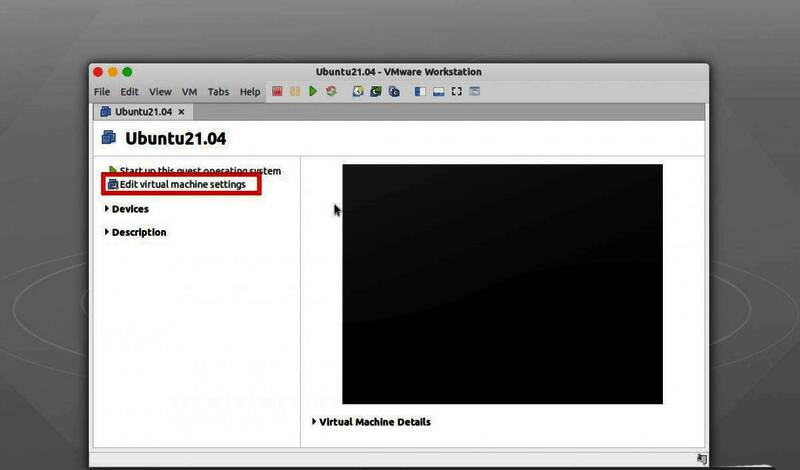Image resolution: width=800 pixels, height=470 pixels.
Task: Click the Restart guest toolbar icon
Action: click(x=331, y=92)
